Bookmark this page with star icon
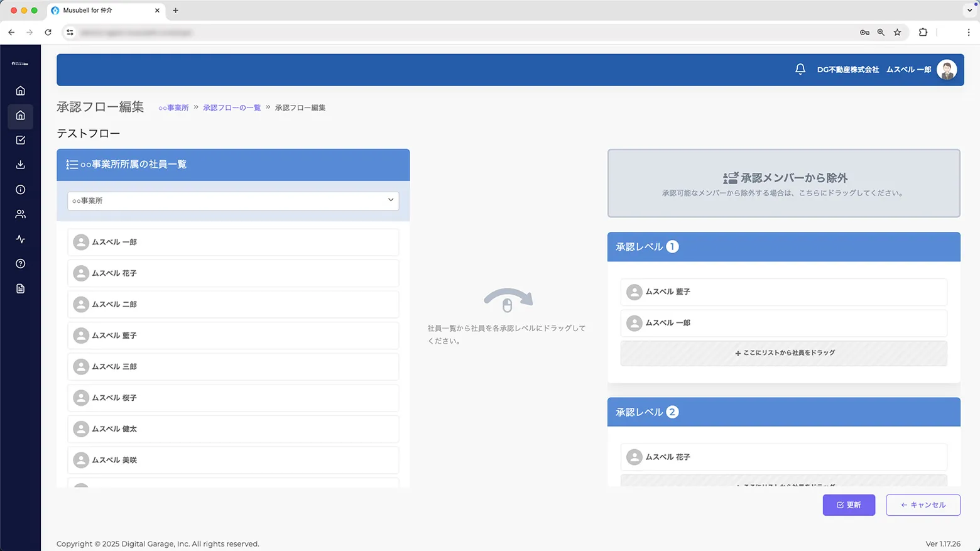The image size is (980, 551). click(x=897, y=32)
